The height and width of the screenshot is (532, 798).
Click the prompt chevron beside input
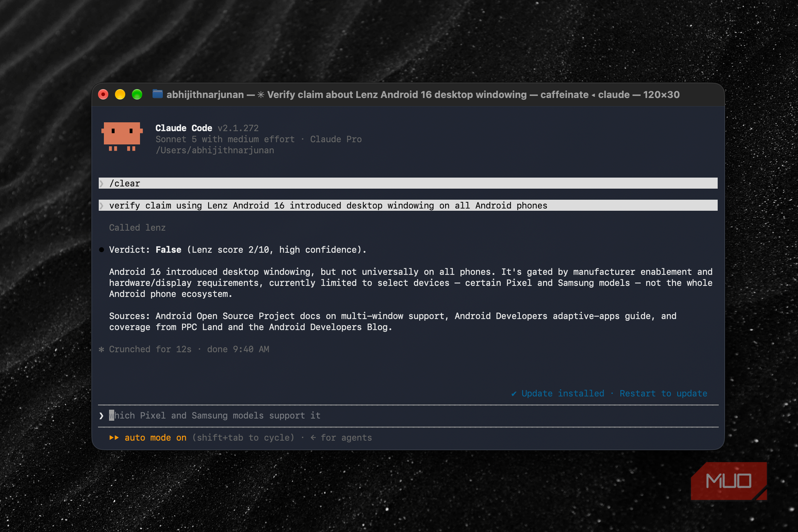[102, 416]
